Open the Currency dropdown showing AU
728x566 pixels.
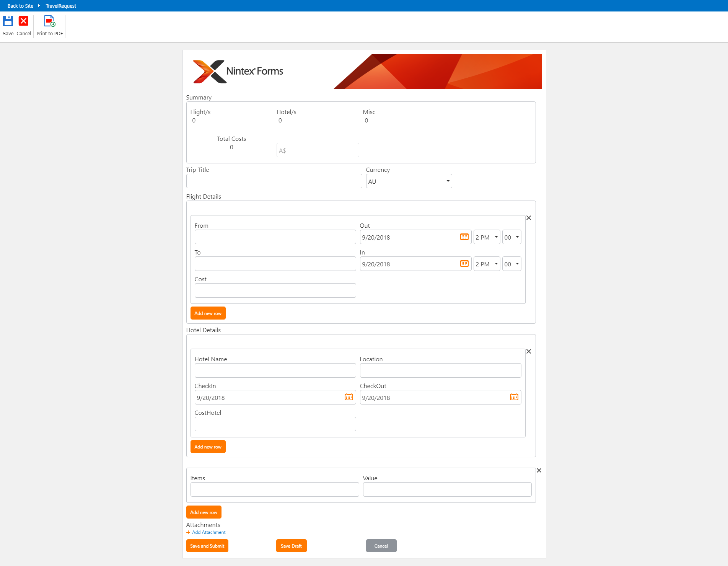coord(409,181)
